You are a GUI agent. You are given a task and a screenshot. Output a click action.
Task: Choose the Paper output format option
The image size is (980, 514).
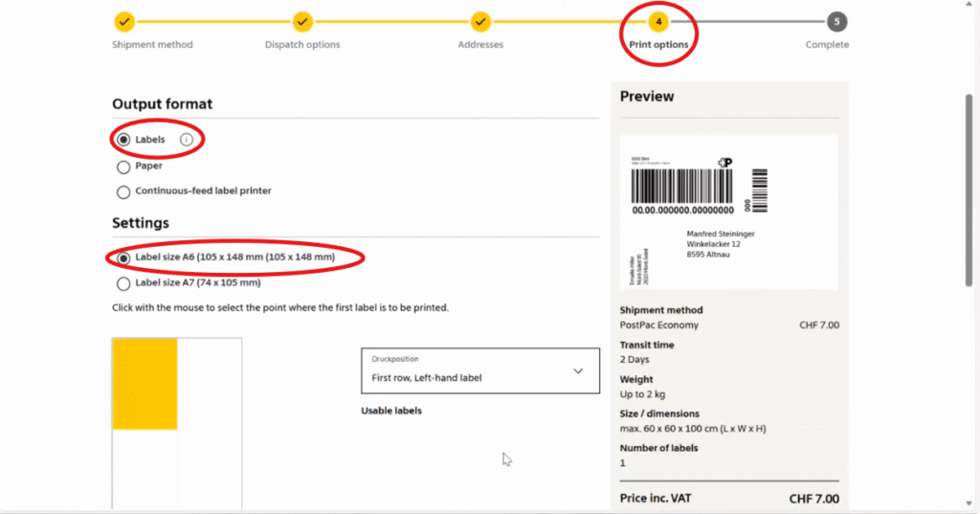(x=123, y=167)
